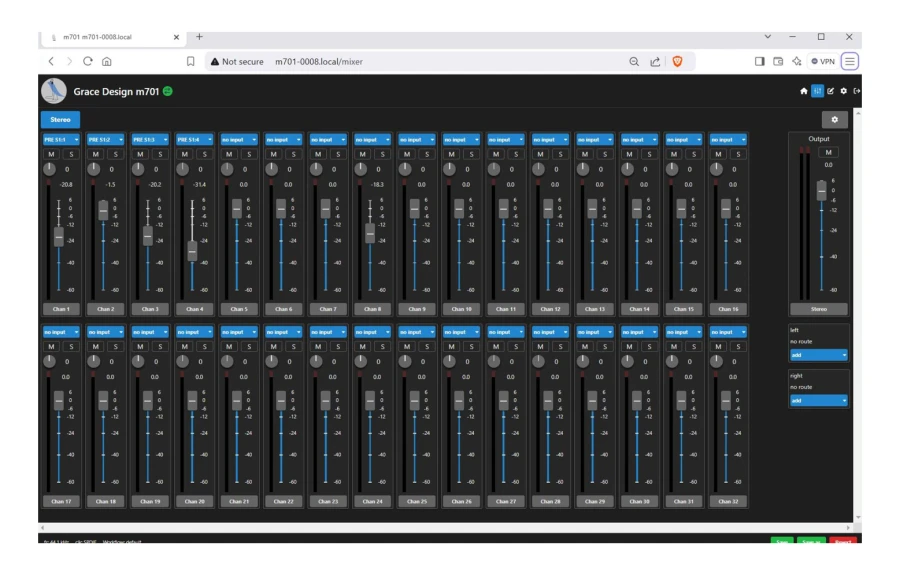Select the Stereo mix tab
Screen dimensions: 900x575
pyautogui.click(x=60, y=119)
